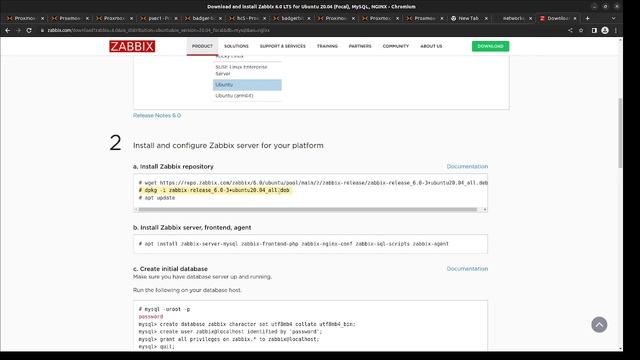
Task: Close the fs5 tab
Action: point(264,18)
